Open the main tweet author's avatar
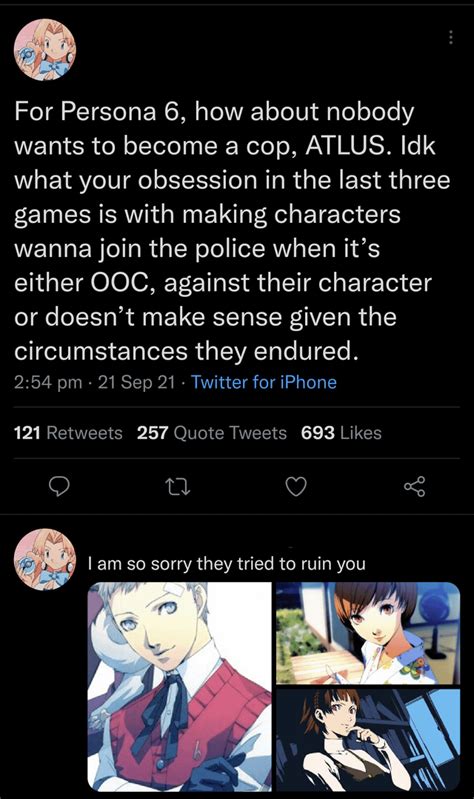 tap(44, 49)
